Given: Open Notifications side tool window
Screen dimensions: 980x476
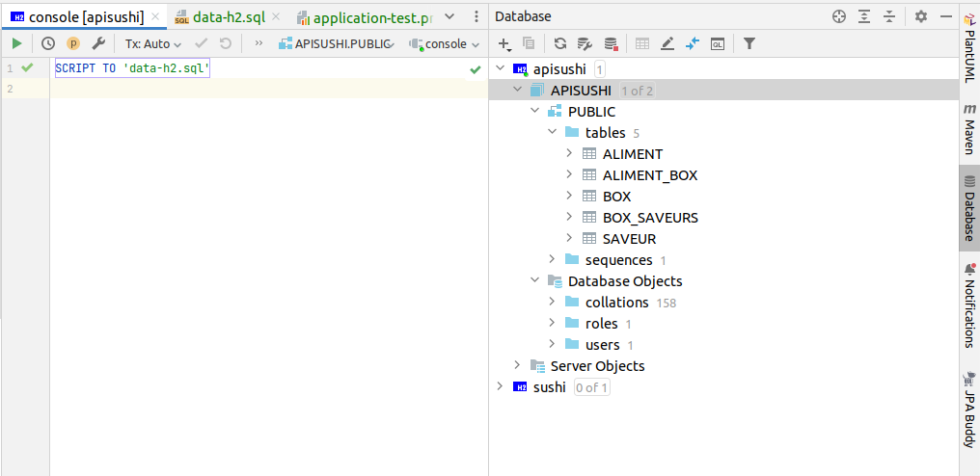Looking at the screenshot, I should [x=969, y=304].
